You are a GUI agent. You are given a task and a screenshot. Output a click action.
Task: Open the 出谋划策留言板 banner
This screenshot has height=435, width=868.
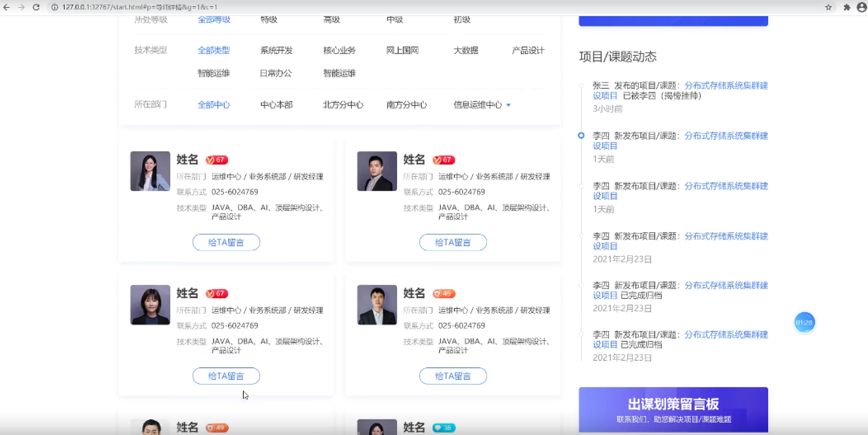coord(673,409)
